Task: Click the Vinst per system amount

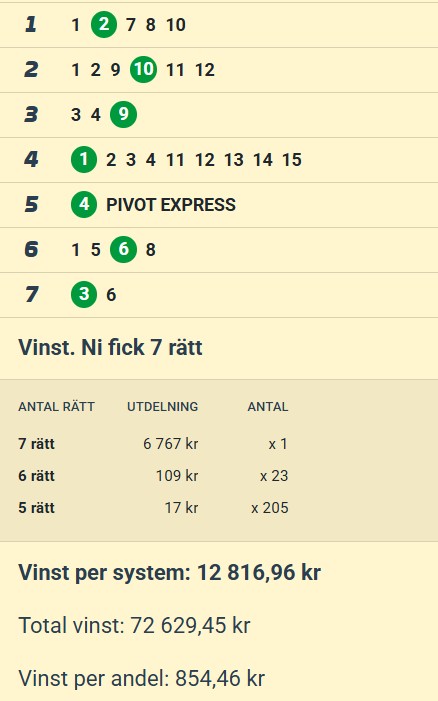Action: (259, 573)
